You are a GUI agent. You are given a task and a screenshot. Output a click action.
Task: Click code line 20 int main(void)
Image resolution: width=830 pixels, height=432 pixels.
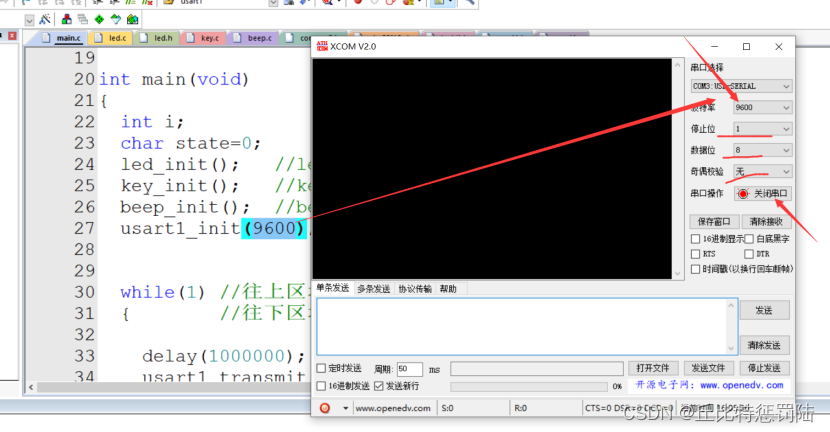point(174,79)
